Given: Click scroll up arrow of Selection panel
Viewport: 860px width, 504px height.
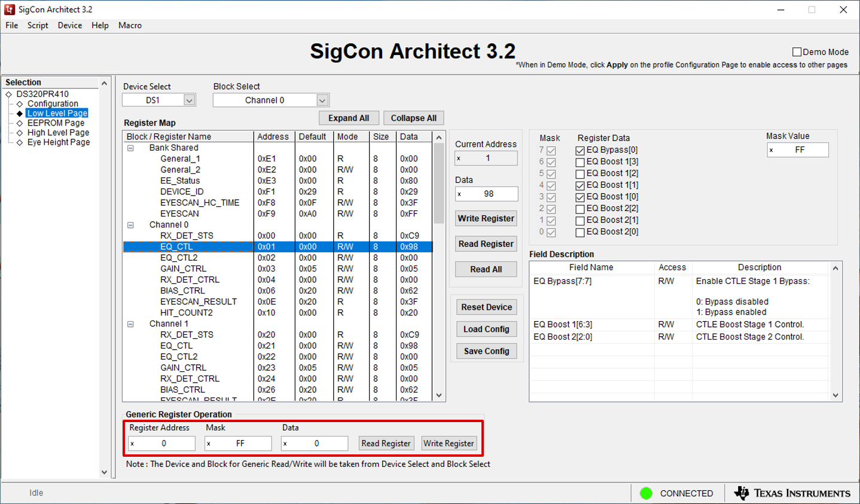Looking at the screenshot, I should [x=104, y=83].
